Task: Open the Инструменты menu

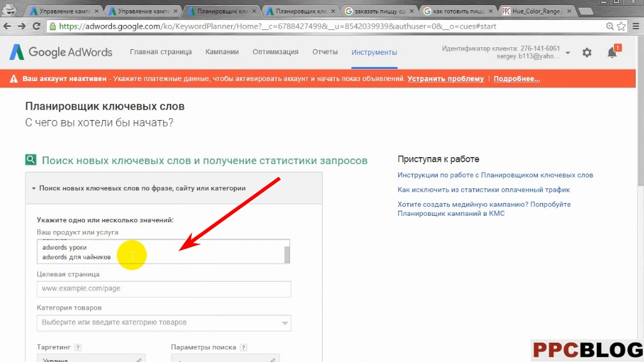Action: click(x=374, y=52)
